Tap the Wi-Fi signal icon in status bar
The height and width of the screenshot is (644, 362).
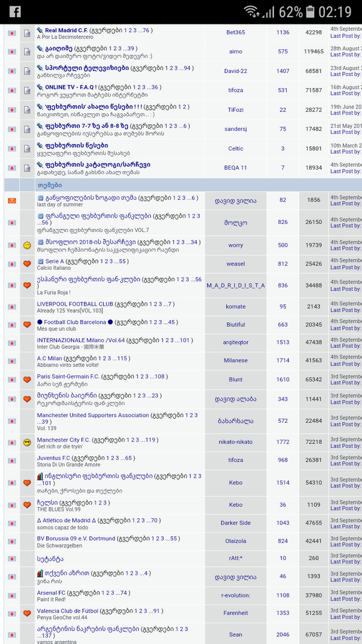tap(251, 11)
